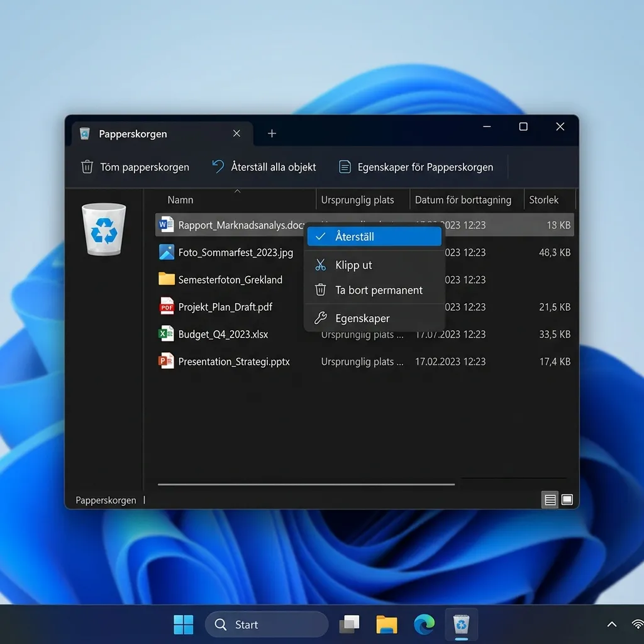This screenshot has width=644, height=644.
Task: Close the Papperskorgen tab
Action: [x=236, y=133]
